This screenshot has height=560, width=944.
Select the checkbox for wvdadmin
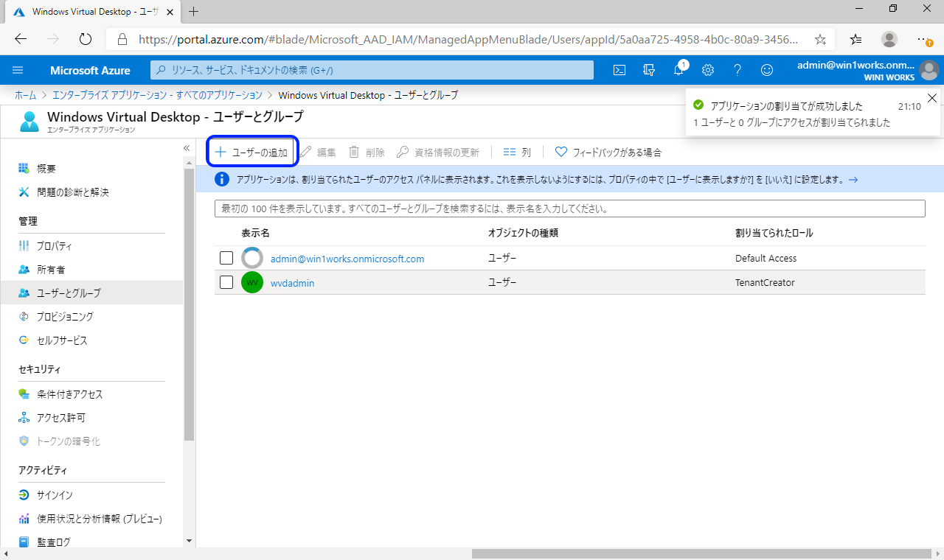click(x=226, y=282)
